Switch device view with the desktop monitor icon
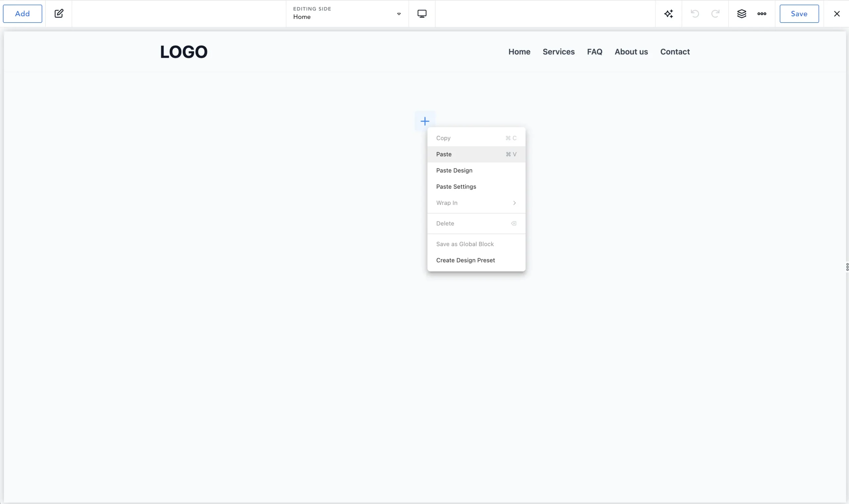Image resolution: width=849 pixels, height=504 pixels. (422, 14)
